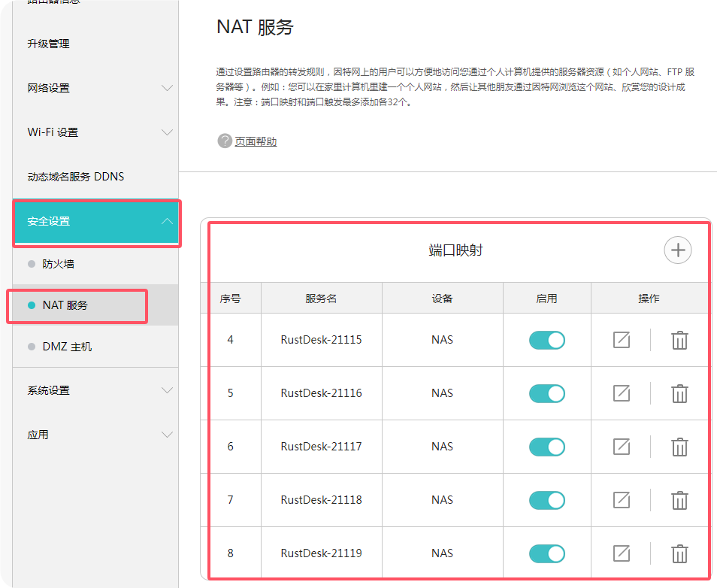Toggle the RustDesk-21117 enable switch
Screen dimensions: 717x588
point(547,447)
